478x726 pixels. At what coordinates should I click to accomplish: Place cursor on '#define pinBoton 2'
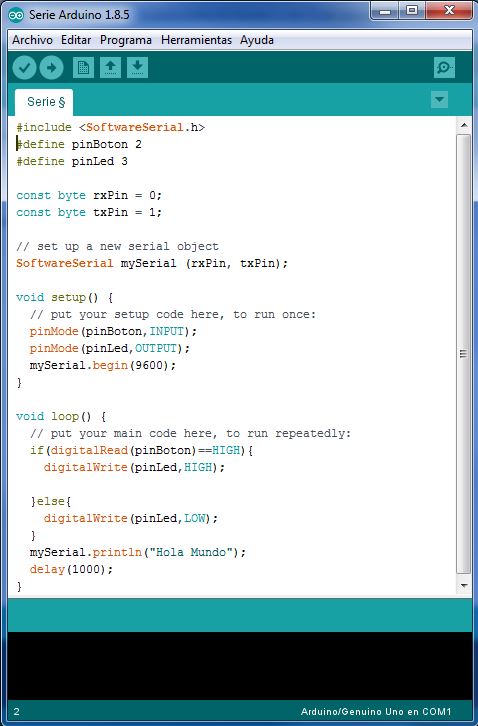79,144
